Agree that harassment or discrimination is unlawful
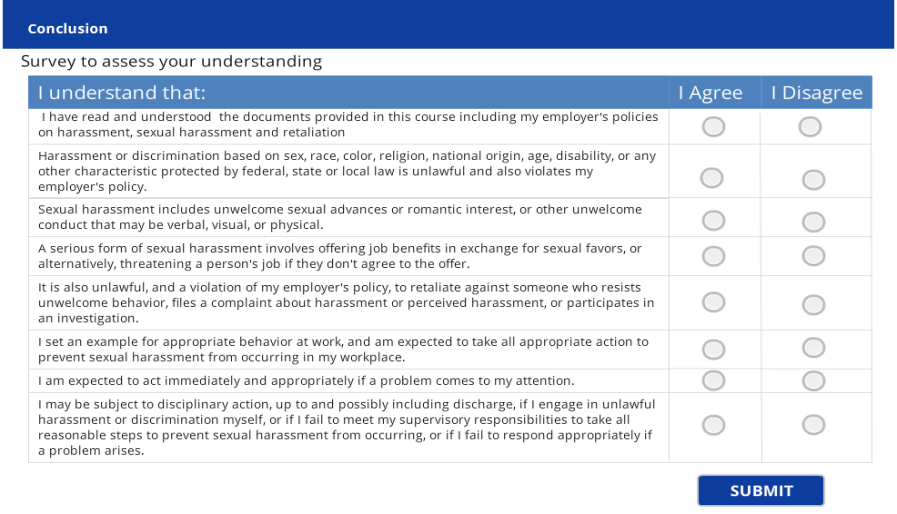 (x=711, y=178)
